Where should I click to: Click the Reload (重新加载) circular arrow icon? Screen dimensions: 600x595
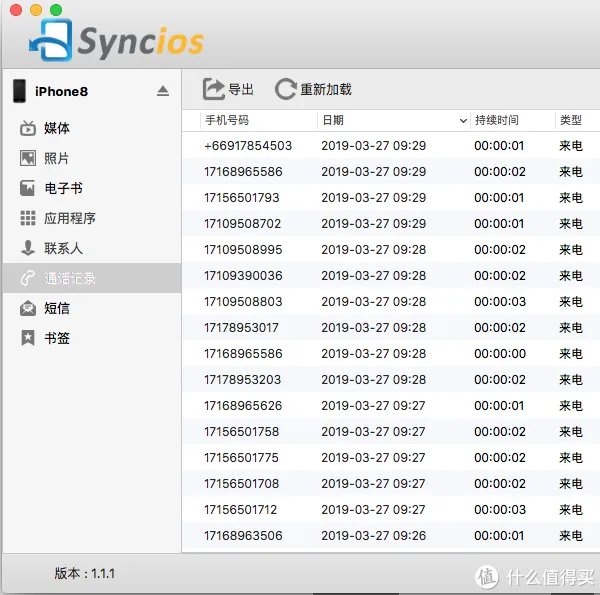(x=285, y=89)
